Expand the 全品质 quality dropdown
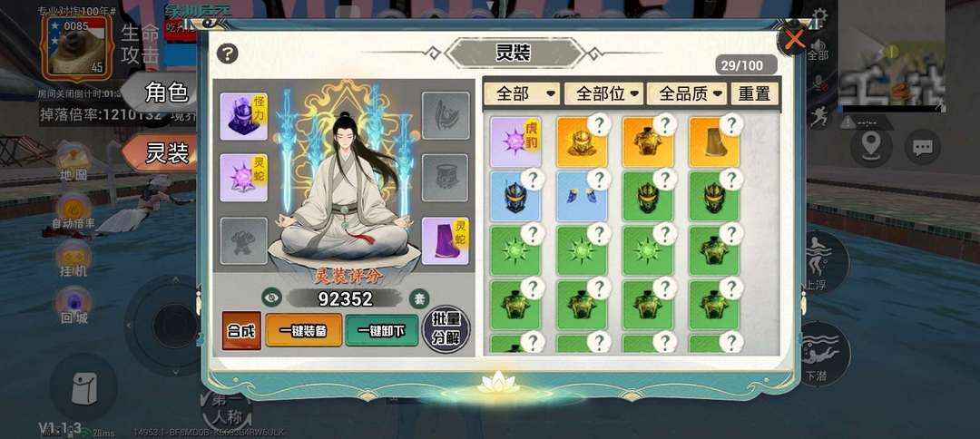Screen dimensions: 980x439 (687, 93)
